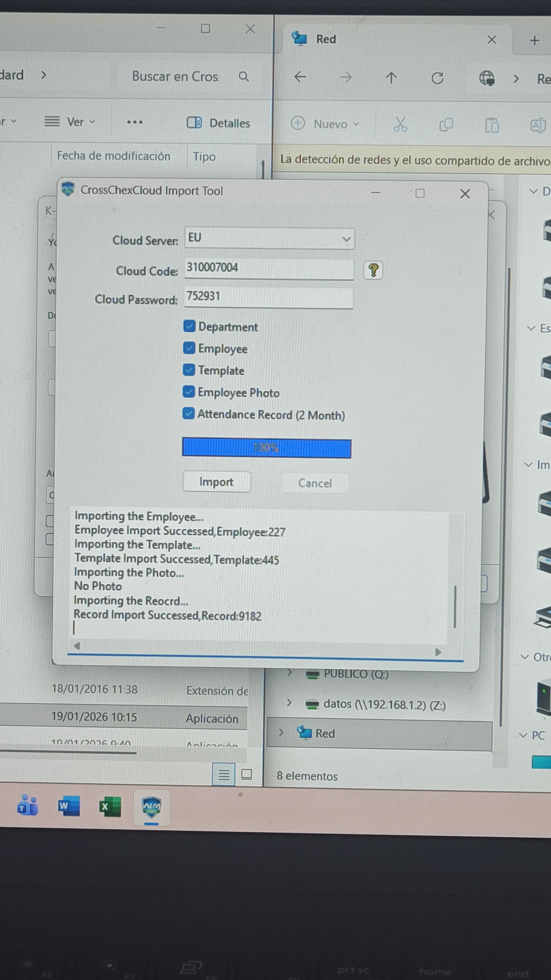Click log line 'Record Import Successed,Record:9182'
551x980 pixels.
[167, 615]
